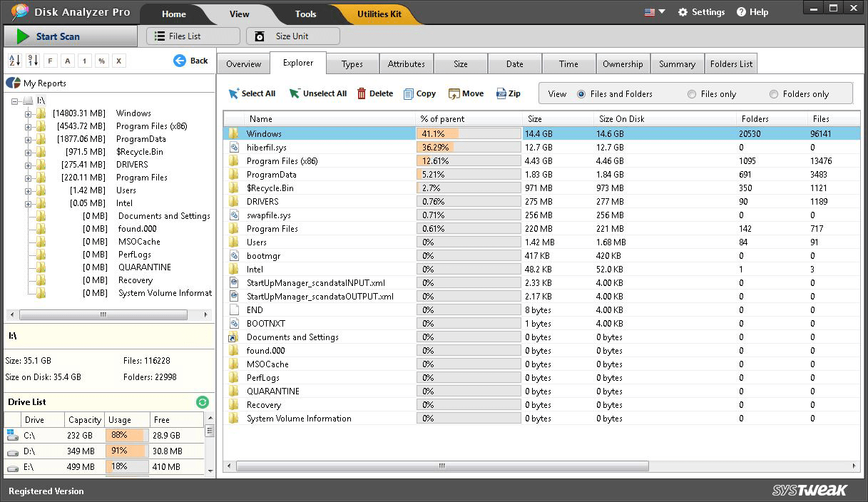Sort by the Name column header
This screenshot has width=868, height=502.
click(x=330, y=119)
